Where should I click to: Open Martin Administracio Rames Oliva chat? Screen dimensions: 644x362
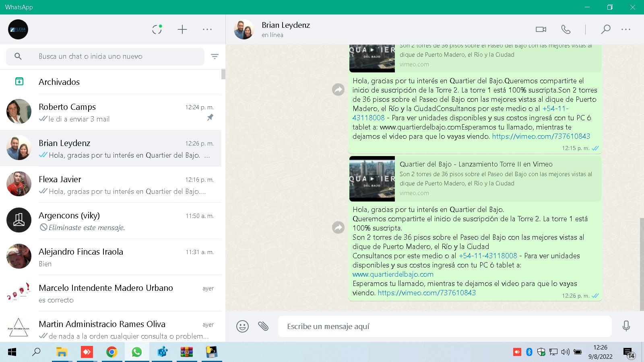pos(111,327)
